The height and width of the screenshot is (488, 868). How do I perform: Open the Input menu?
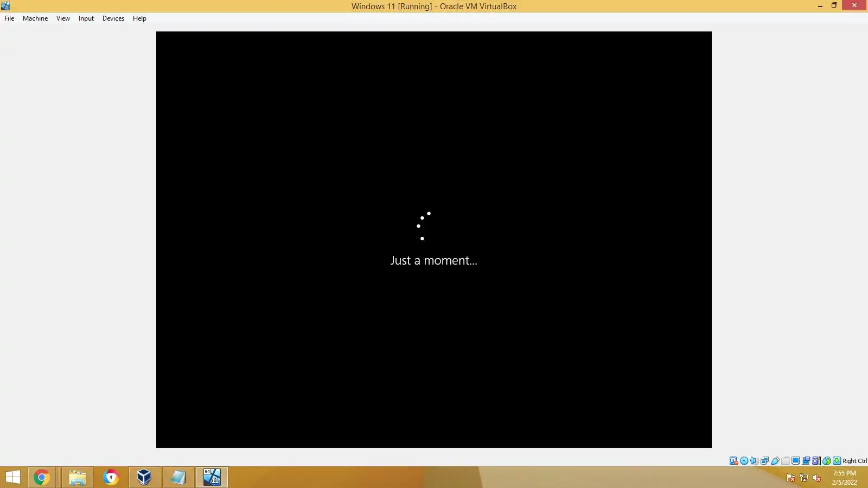[86, 18]
